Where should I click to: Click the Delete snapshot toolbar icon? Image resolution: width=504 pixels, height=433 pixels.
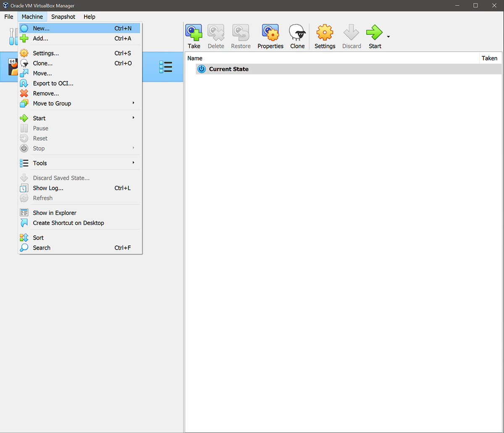(216, 32)
